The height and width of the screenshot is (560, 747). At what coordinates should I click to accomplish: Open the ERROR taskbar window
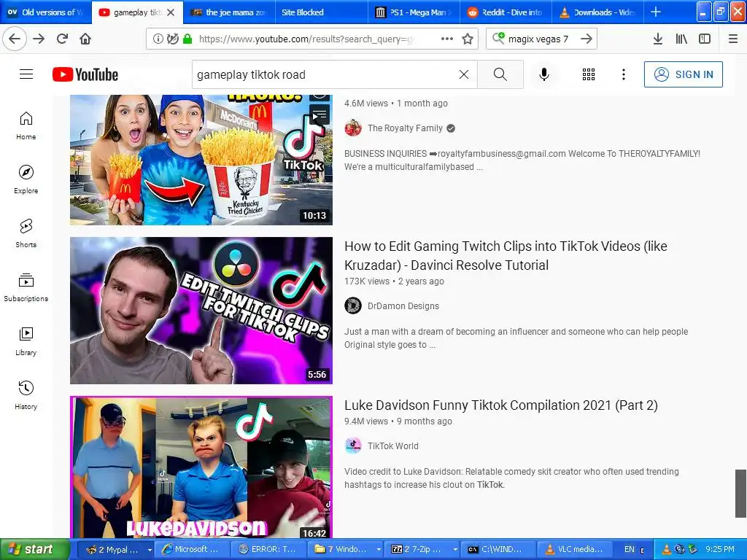[268, 550]
